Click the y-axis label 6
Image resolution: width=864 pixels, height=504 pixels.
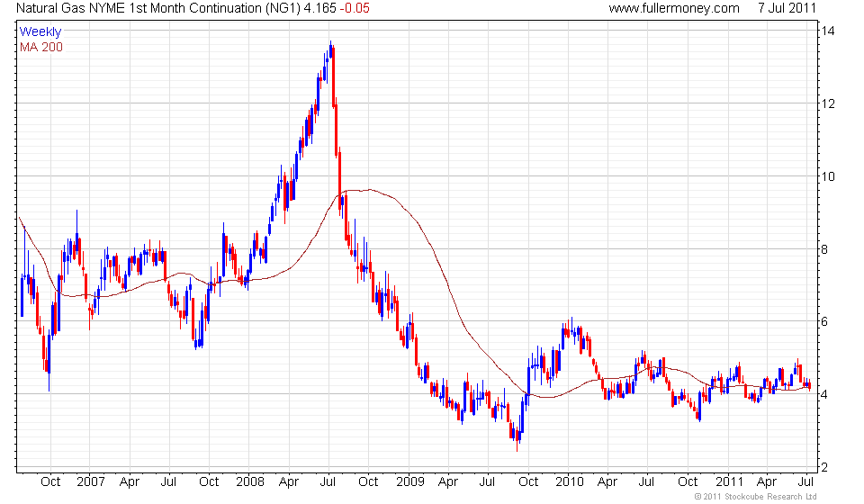pyautogui.click(x=824, y=321)
